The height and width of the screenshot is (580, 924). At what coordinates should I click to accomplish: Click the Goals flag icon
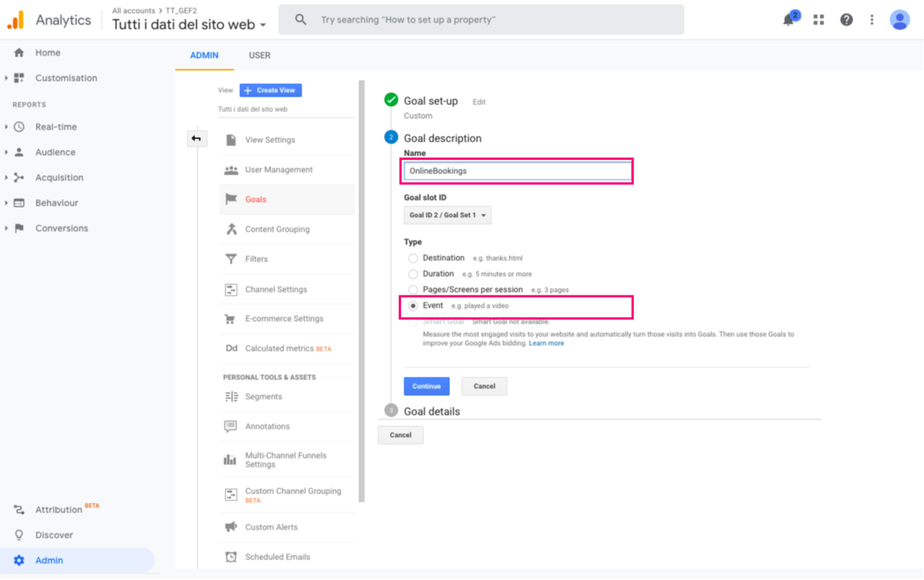[x=231, y=199]
